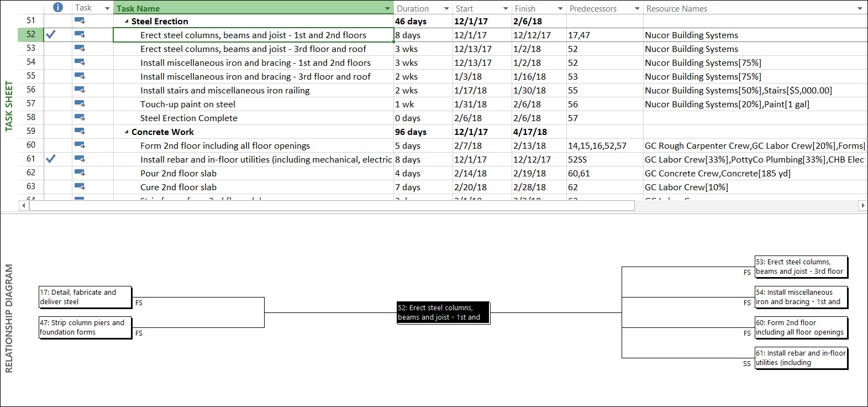The height and width of the screenshot is (407, 868).
Task: Click task mode icon in row 53
Action: [x=80, y=49]
